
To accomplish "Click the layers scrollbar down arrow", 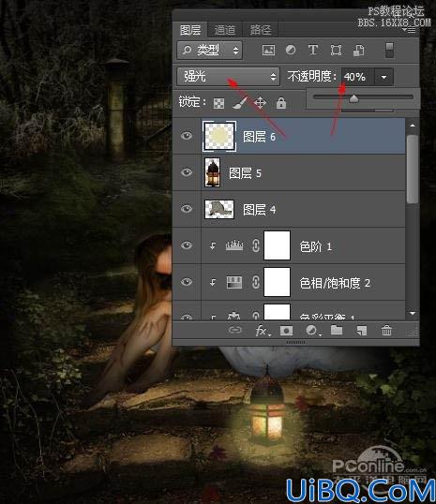I will click(413, 313).
